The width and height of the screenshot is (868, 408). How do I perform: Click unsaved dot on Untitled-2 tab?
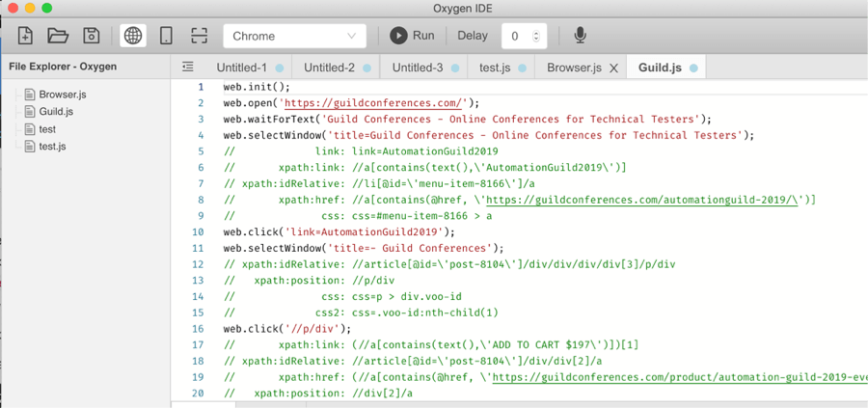pos(367,68)
